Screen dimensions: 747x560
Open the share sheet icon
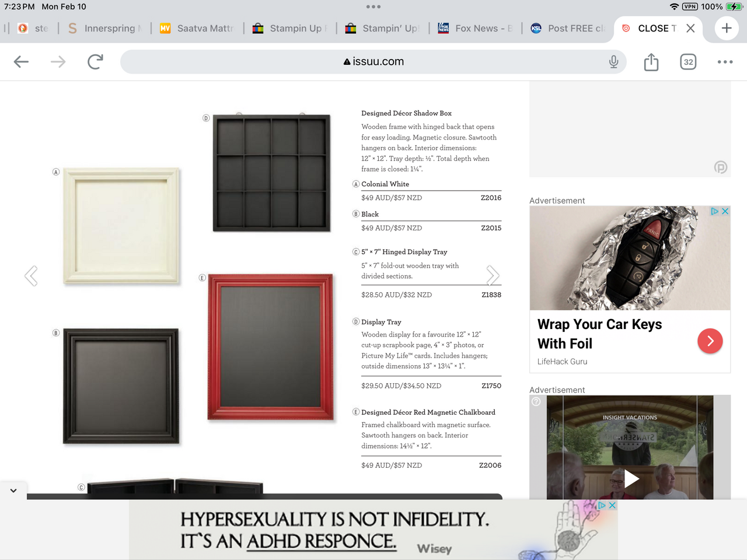click(651, 62)
